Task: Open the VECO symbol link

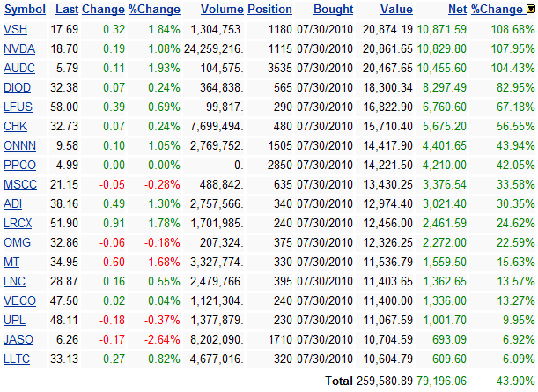Action: coord(20,301)
